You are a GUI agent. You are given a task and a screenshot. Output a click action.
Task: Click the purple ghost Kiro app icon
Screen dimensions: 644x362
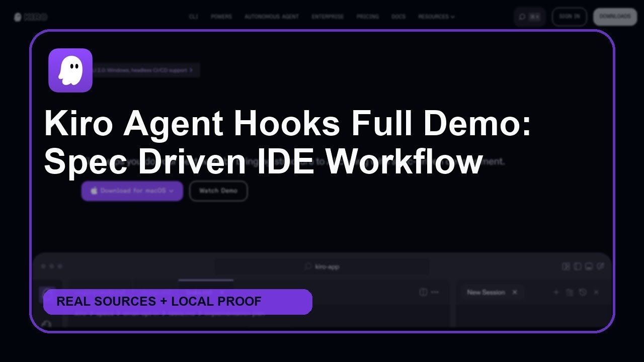pyautogui.click(x=70, y=70)
